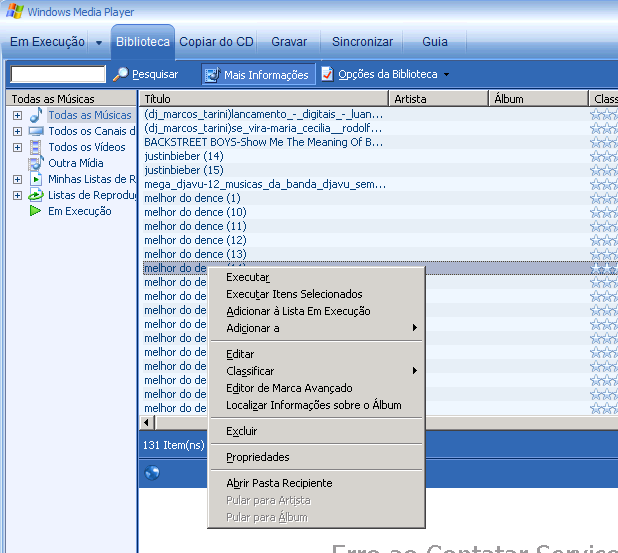Toggle the Mais Informações button

click(259, 74)
